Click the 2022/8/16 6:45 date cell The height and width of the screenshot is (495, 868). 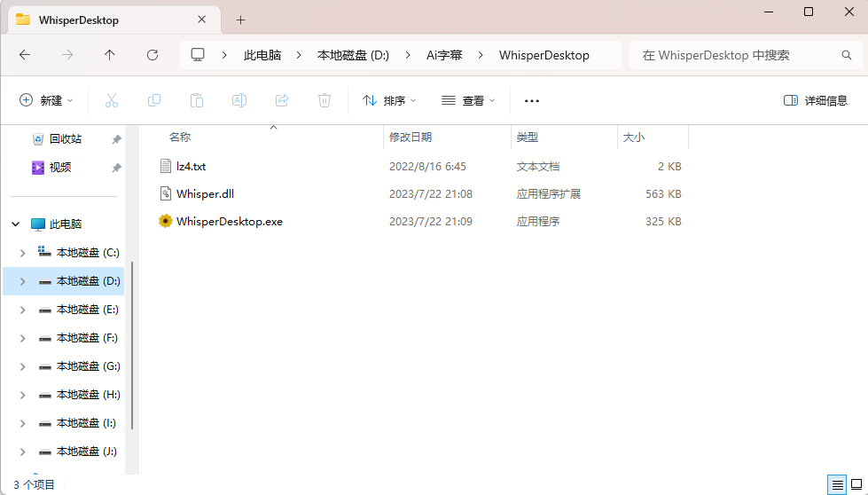click(427, 166)
